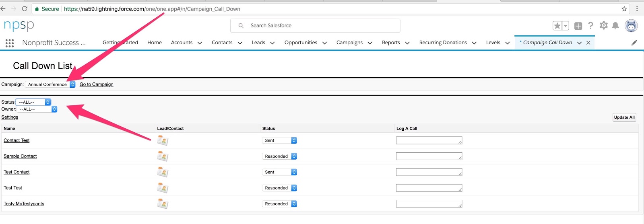644x224 pixels.
Task: Click the user profile avatar
Action: (x=631, y=26)
